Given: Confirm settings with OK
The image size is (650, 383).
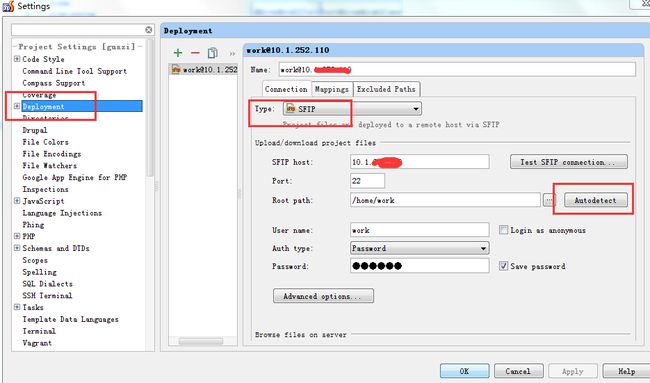Looking at the screenshot, I should pyautogui.click(x=465, y=371).
